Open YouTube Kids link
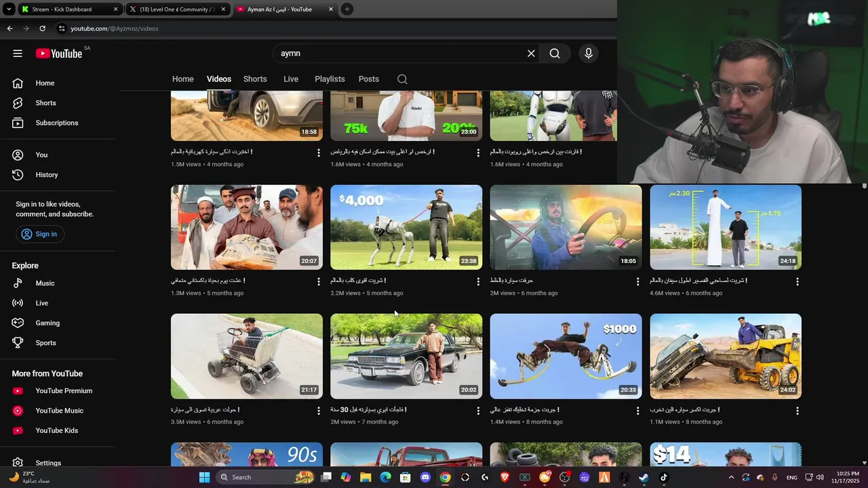Viewport: 868px width, 488px height. coord(58,430)
